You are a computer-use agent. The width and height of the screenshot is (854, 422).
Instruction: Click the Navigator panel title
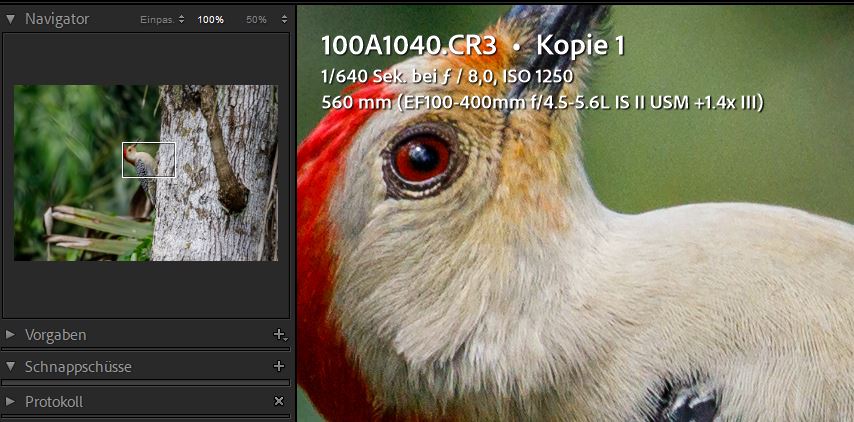(57, 19)
